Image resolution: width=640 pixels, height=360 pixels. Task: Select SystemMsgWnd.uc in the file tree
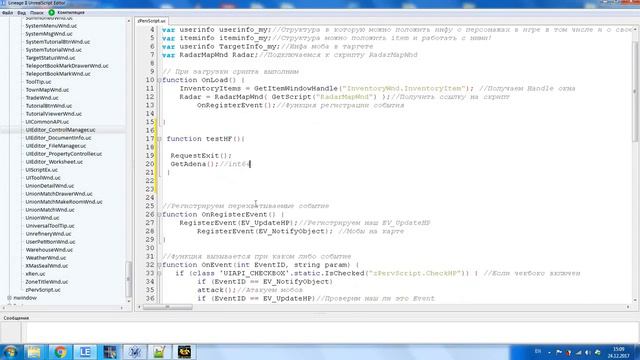click(x=49, y=34)
